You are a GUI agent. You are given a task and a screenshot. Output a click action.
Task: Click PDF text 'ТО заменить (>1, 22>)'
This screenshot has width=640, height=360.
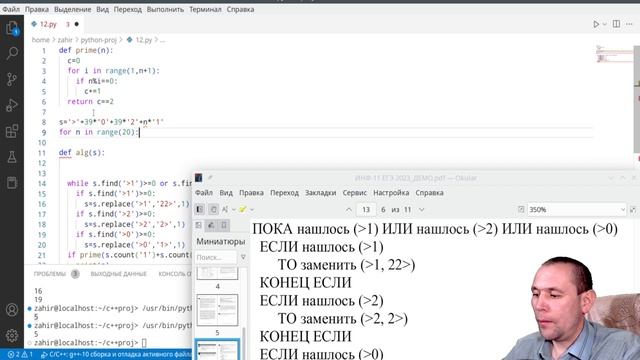[x=346, y=265]
